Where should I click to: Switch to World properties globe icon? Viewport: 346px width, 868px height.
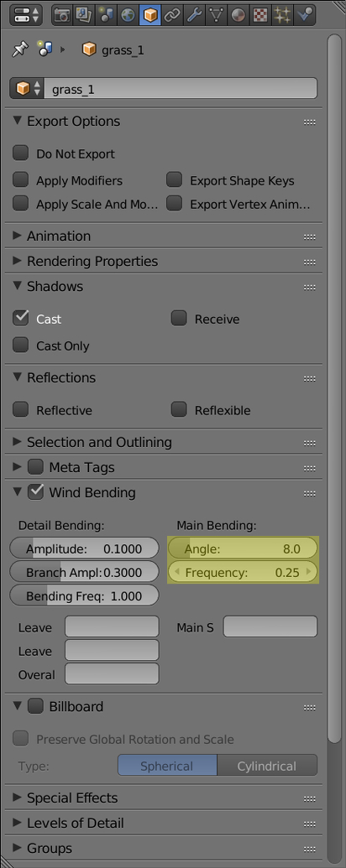click(x=128, y=15)
